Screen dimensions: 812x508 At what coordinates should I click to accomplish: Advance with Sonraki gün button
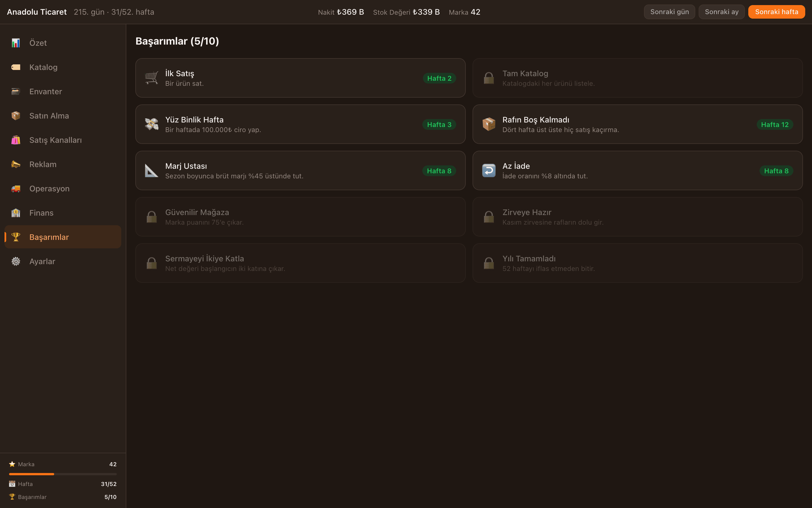point(669,12)
